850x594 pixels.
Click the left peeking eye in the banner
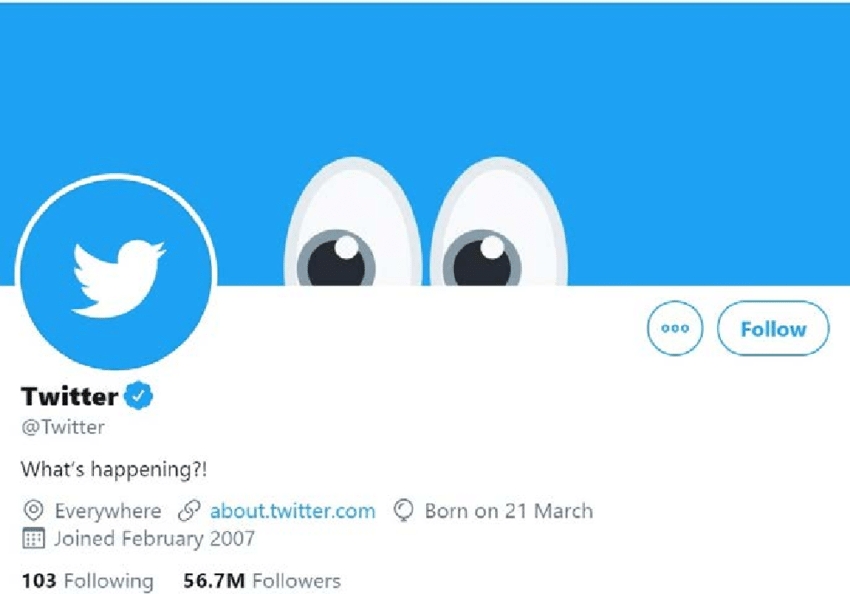[x=353, y=222]
